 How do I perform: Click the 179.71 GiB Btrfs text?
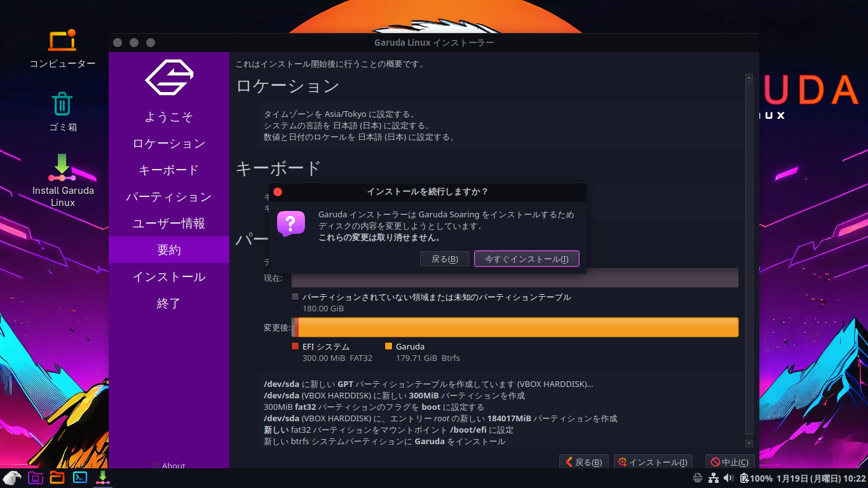(428, 358)
